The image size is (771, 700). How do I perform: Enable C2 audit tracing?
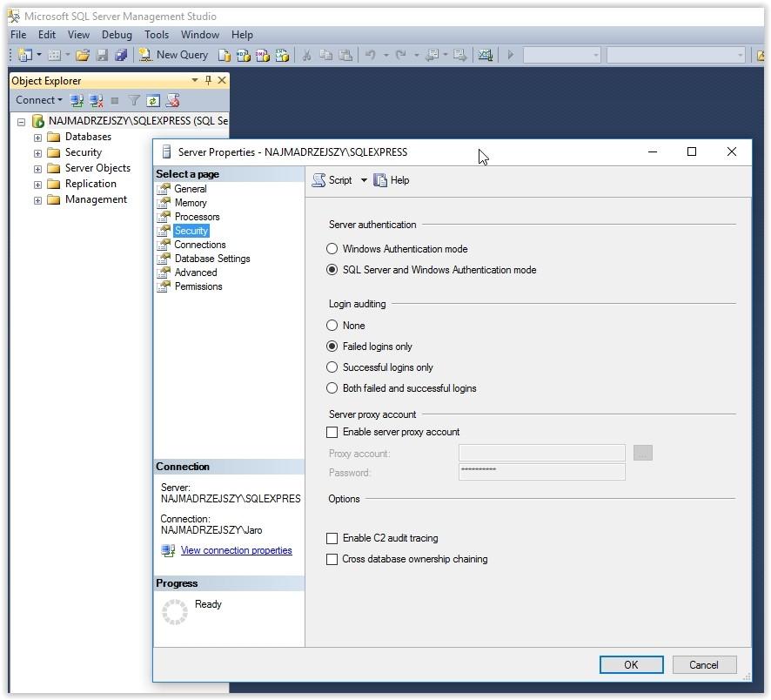pos(332,539)
